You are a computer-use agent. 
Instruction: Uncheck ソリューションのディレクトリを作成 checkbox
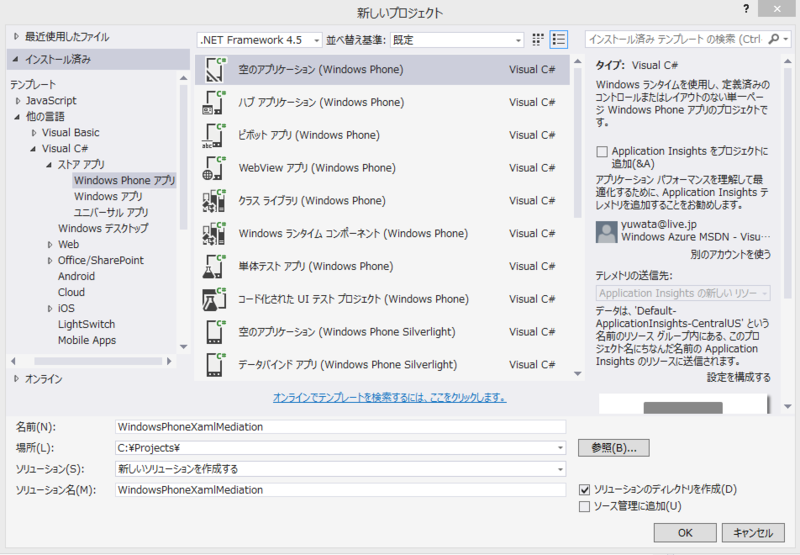coord(585,490)
